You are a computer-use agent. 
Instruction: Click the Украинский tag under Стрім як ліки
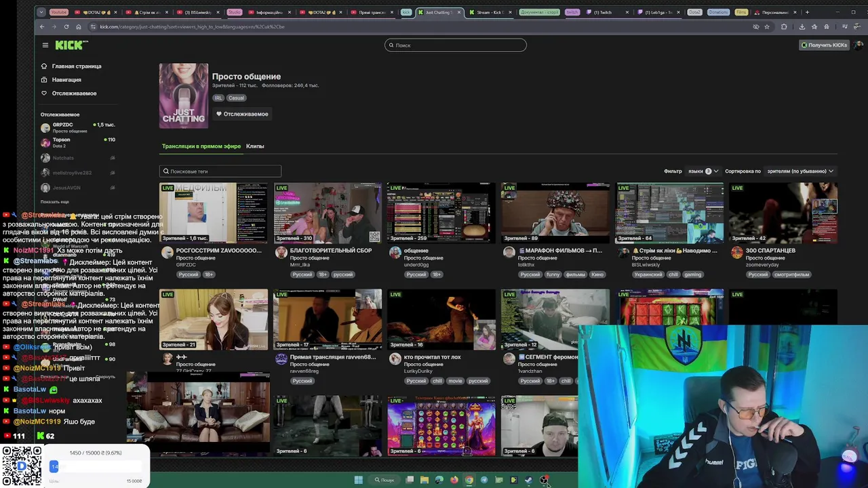click(x=648, y=274)
